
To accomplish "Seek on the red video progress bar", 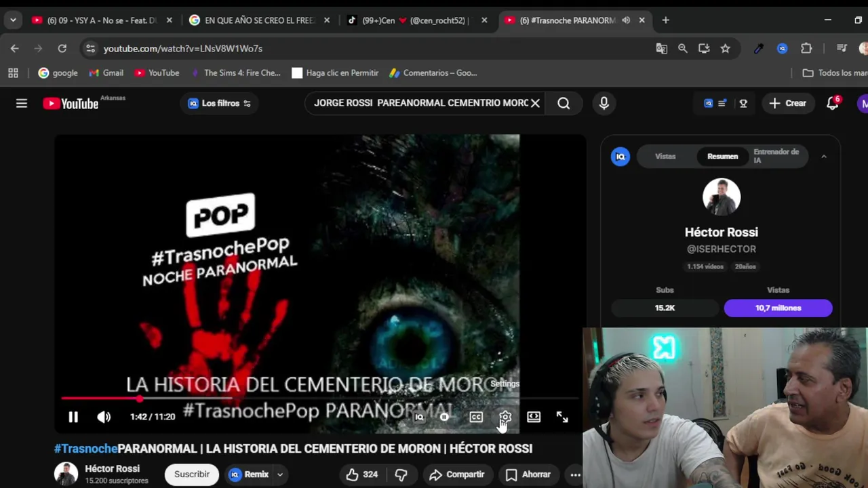I will pos(319,399).
